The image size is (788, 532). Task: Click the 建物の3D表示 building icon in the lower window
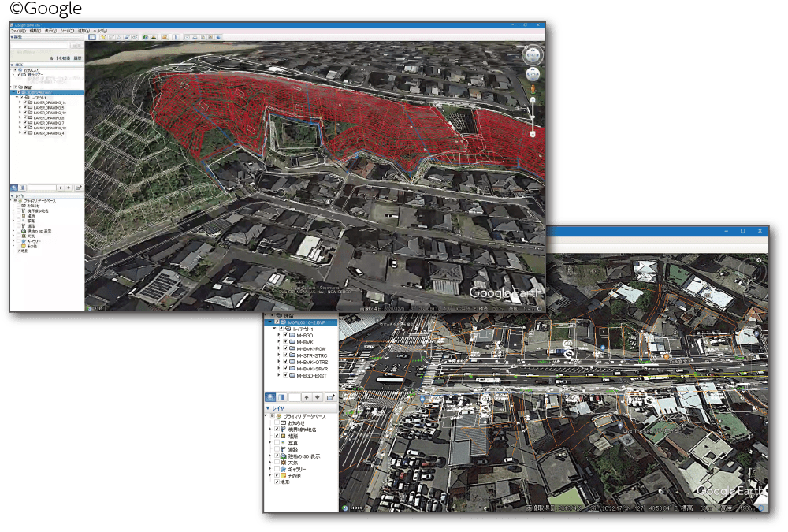(x=284, y=456)
